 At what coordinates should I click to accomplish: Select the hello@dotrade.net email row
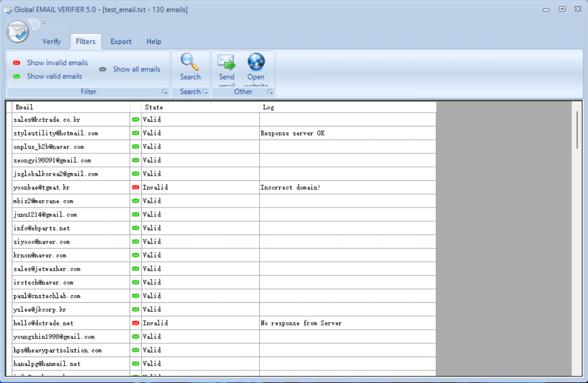click(71, 323)
